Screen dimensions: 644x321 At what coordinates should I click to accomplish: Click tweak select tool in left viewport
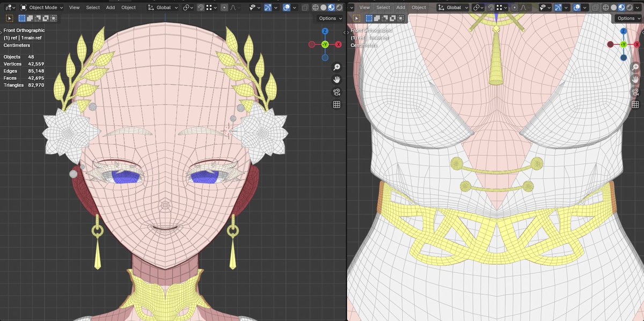(x=9, y=18)
